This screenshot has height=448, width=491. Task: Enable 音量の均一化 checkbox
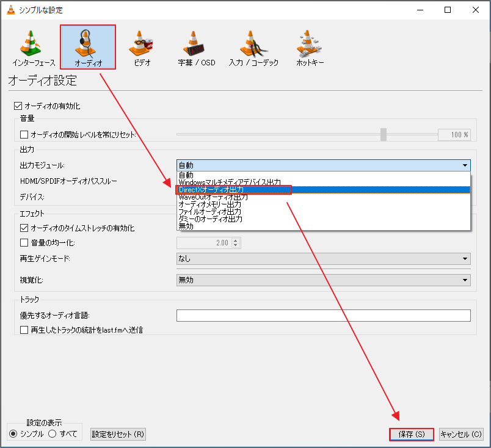[x=24, y=243]
